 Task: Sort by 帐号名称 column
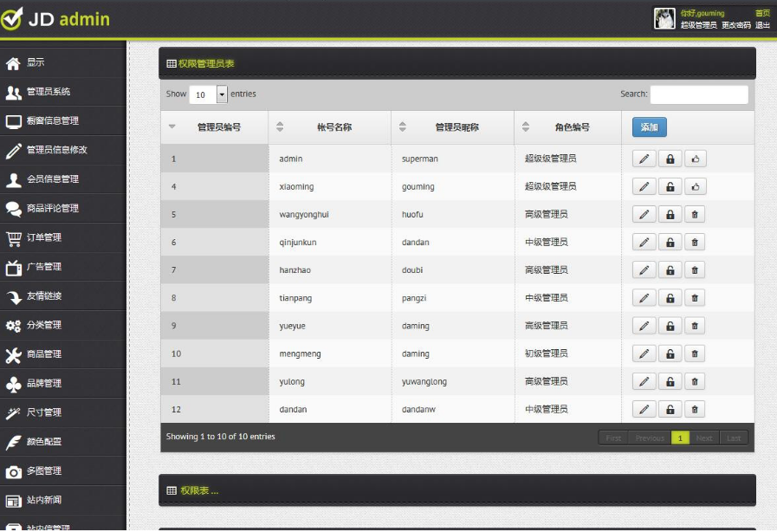[x=329, y=127]
